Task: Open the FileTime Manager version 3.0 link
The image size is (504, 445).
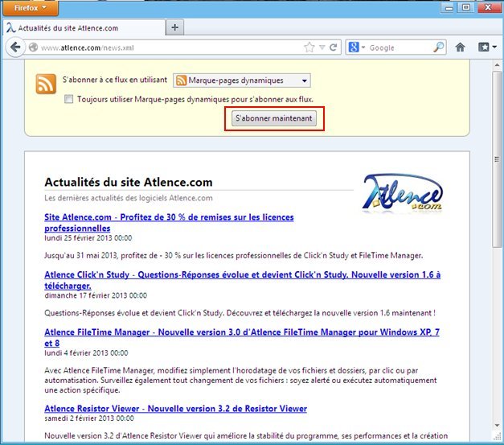Action: (x=242, y=337)
